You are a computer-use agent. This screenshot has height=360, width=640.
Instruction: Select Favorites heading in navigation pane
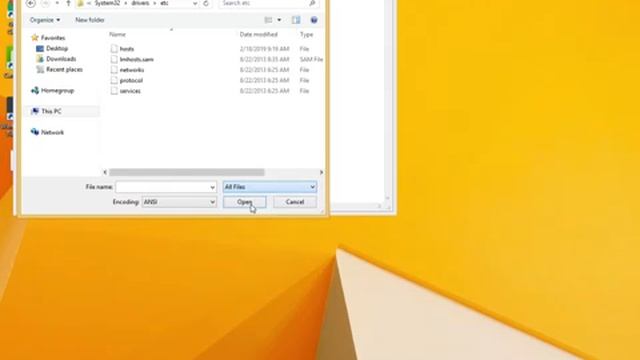[53, 38]
